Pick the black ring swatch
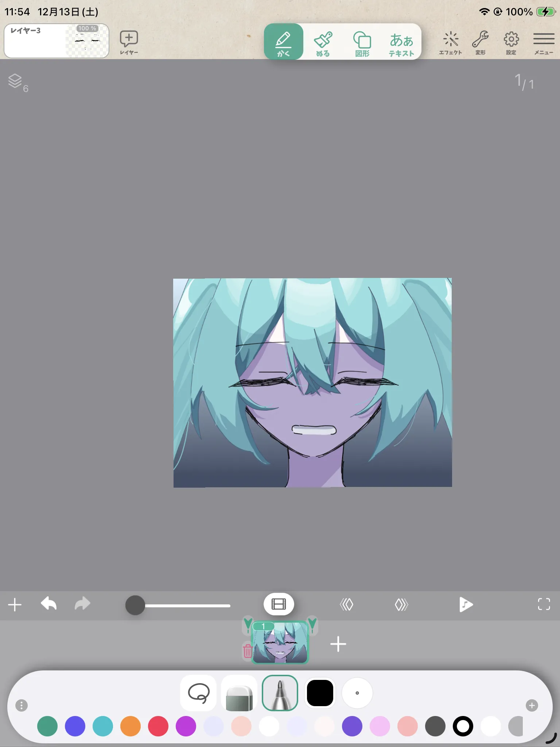Screen dimensions: 560x747 (x=463, y=726)
